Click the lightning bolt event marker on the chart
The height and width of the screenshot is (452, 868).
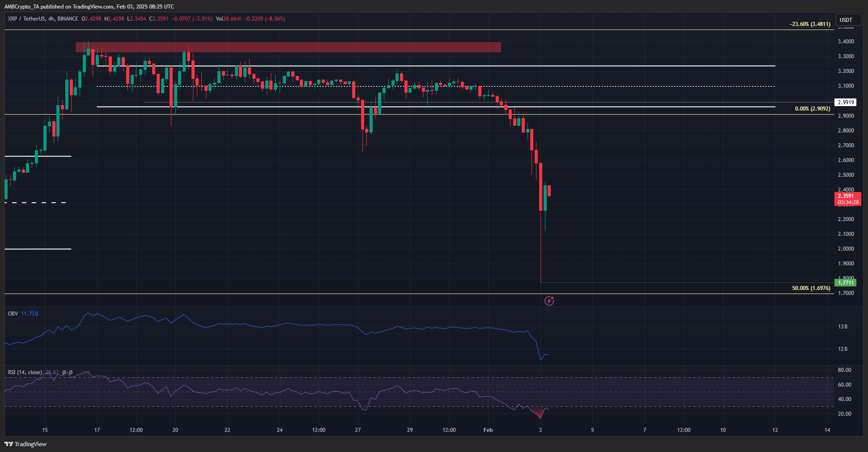(549, 301)
